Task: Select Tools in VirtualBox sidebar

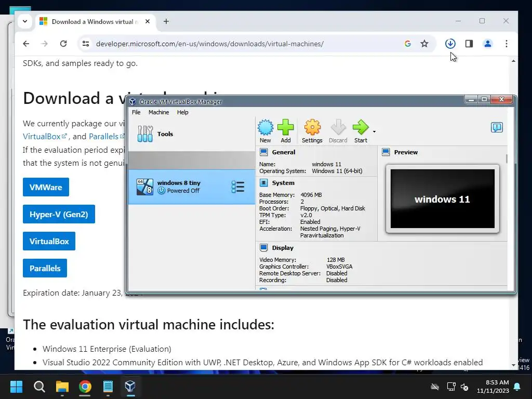Action: (x=192, y=134)
